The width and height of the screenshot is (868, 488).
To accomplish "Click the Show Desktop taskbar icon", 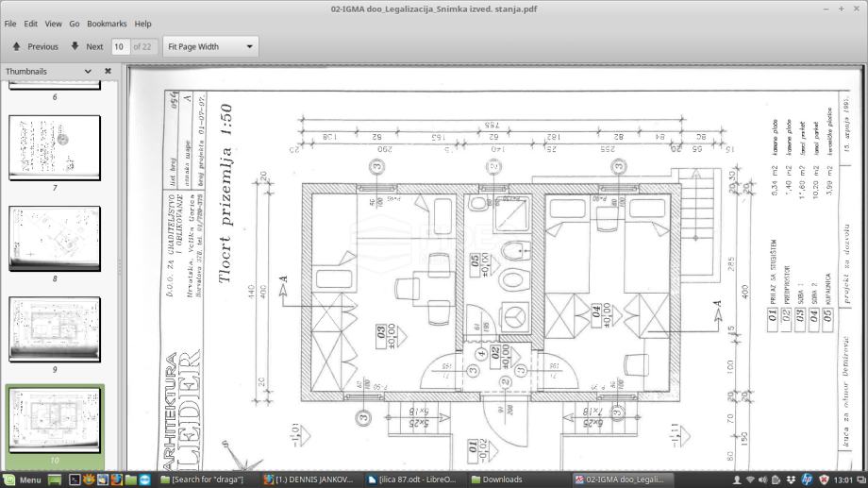I will (x=55, y=480).
